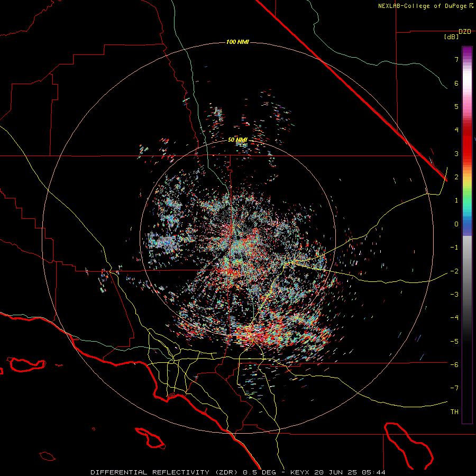This screenshot has height=476, width=476.
Task: Click the 1 dB tick on the color scale
Action: [x=456, y=200]
